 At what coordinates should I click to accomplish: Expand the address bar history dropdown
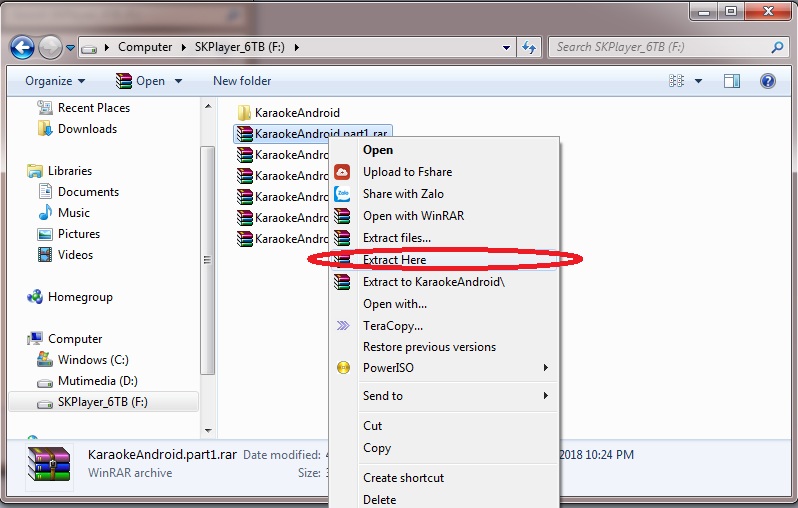pyautogui.click(x=506, y=48)
